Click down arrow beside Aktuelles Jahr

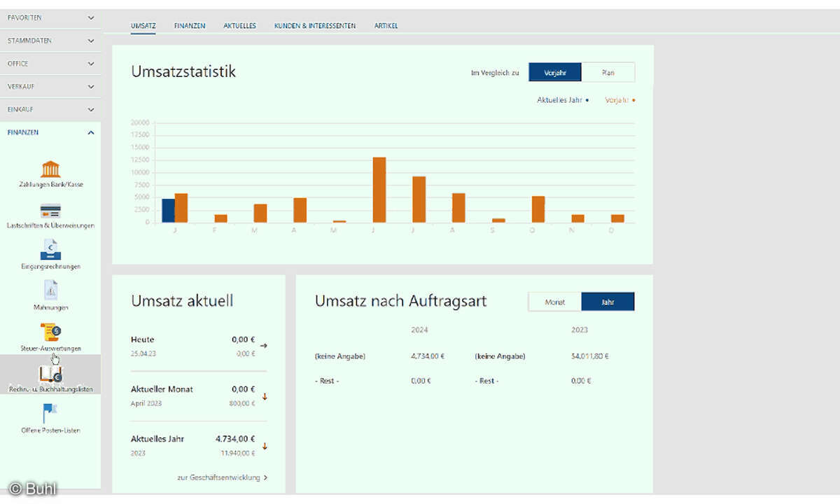(x=265, y=447)
